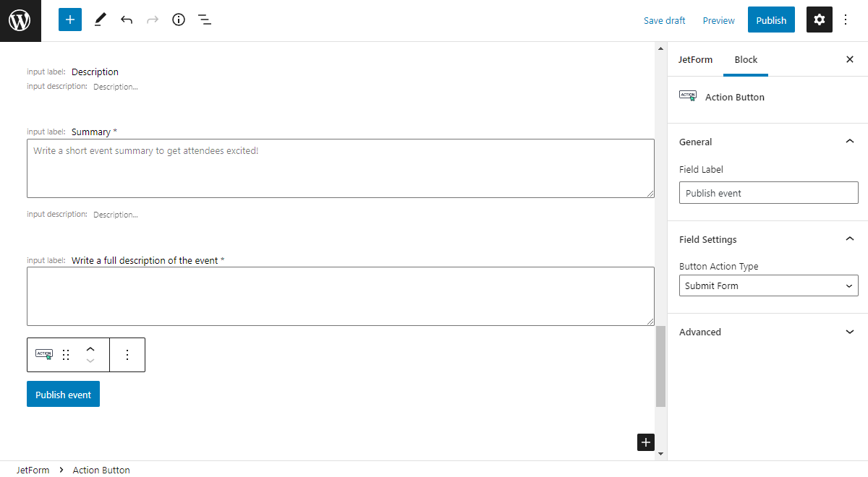Switch to the JetForm tab
The width and height of the screenshot is (868, 477).
point(695,59)
